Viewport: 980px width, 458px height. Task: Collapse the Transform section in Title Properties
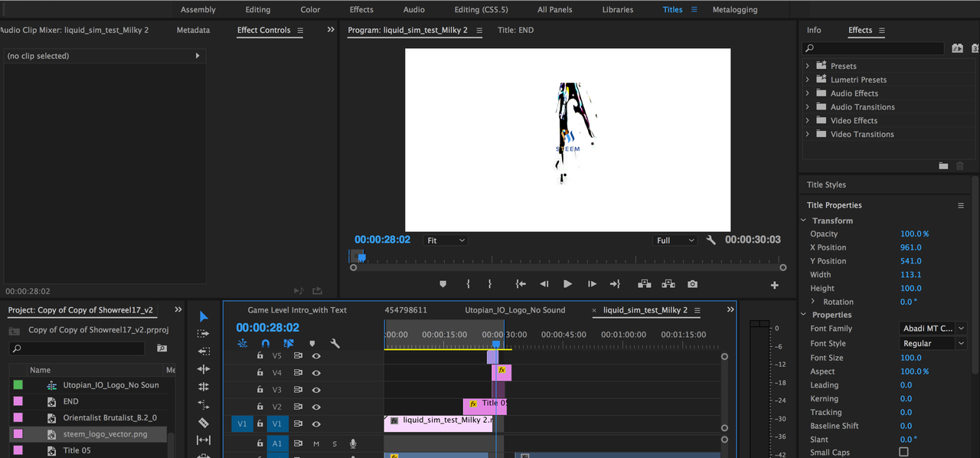point(804,221)
